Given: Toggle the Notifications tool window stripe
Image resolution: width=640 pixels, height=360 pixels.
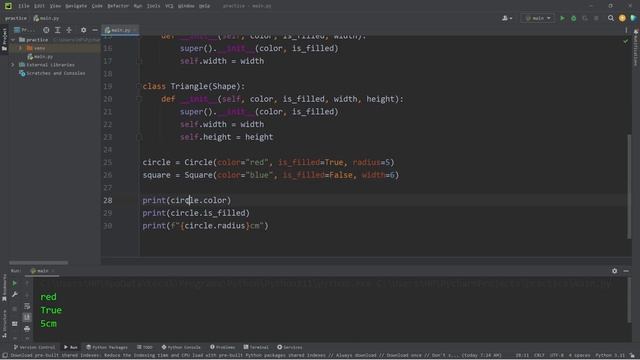Looking at the screenshot, I should [x=636, y=48].
